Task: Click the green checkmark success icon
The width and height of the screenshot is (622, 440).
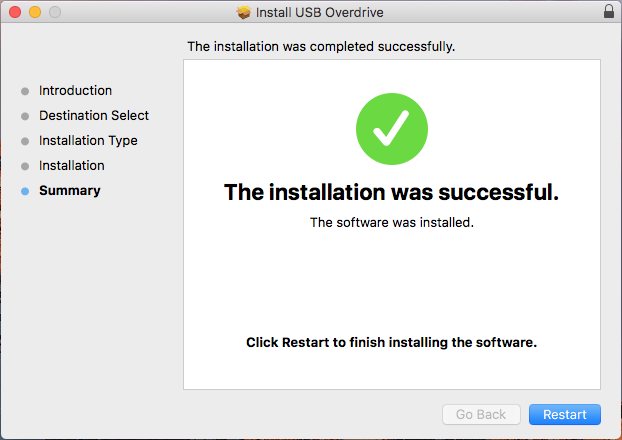Action: coord(392,130)
